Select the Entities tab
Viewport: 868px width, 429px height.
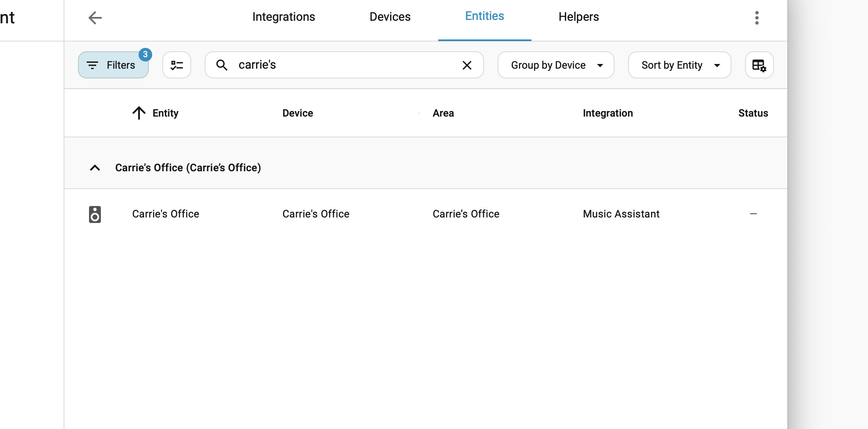pyautogui.click(x=484, y=17)
